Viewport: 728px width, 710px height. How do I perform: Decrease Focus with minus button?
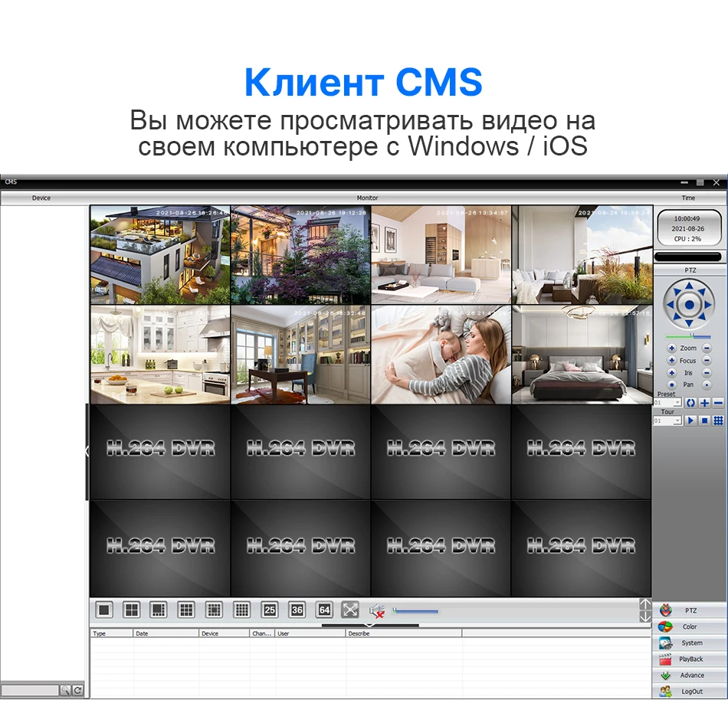point(707,361)
